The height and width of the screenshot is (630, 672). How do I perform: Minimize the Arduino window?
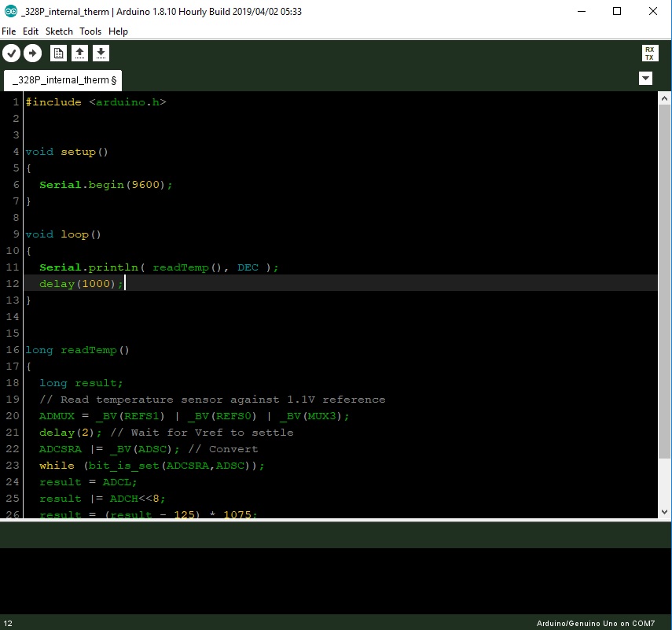point(582,11)
